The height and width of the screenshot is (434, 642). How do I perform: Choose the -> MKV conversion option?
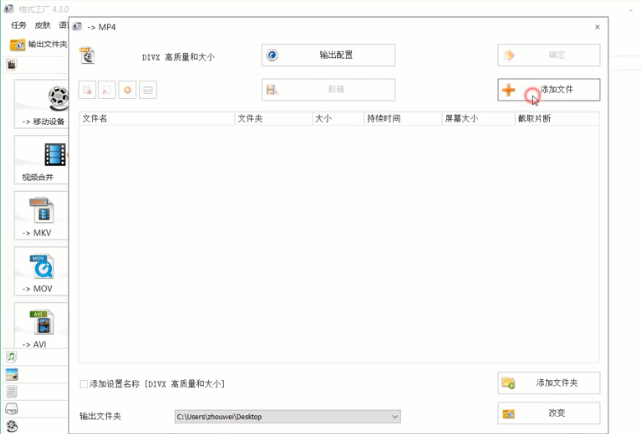coord(41,215)
